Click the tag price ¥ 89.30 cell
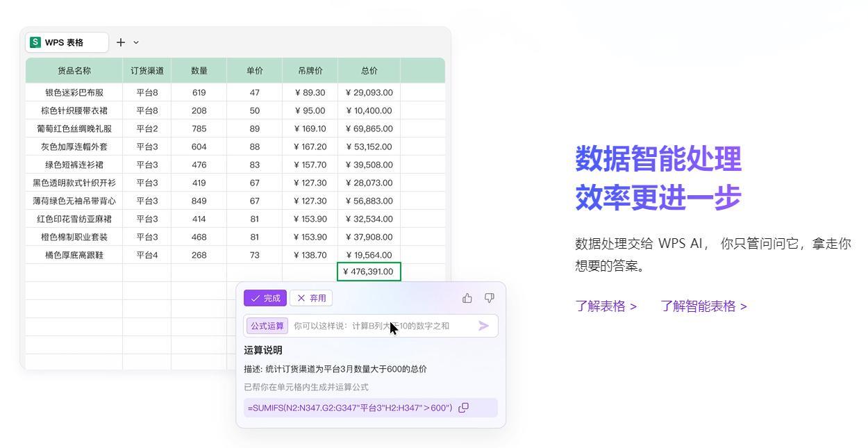Image resolution: width=868 pixels, height=448 pixels. [x=310, y=92]
